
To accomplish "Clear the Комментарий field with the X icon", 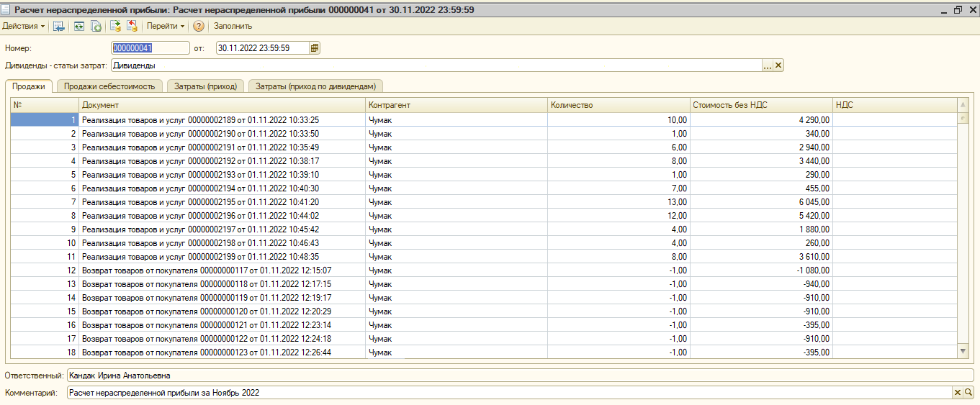I will pyautogui.click(x=957, y=393).
